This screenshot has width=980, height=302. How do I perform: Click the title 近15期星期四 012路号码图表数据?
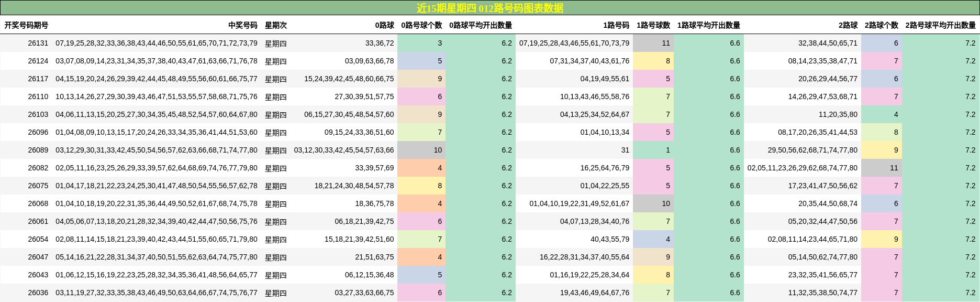[490, 8]
